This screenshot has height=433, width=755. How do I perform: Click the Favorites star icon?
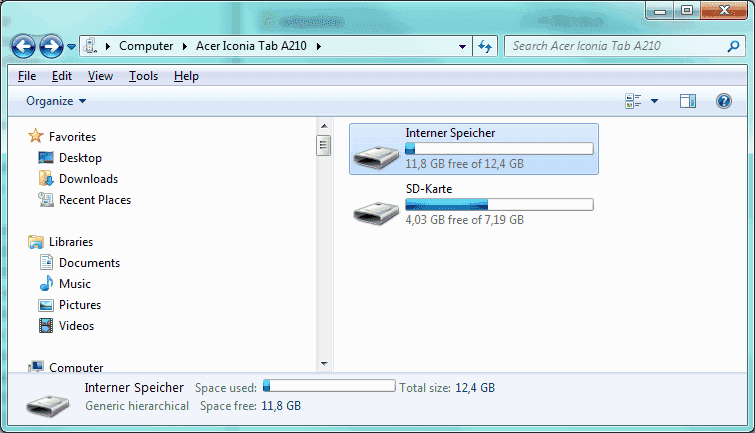coord(36,136)
